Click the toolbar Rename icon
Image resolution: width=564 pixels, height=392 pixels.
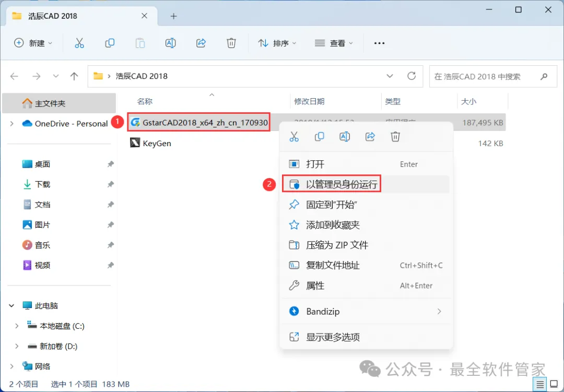[x=170, y=43]
